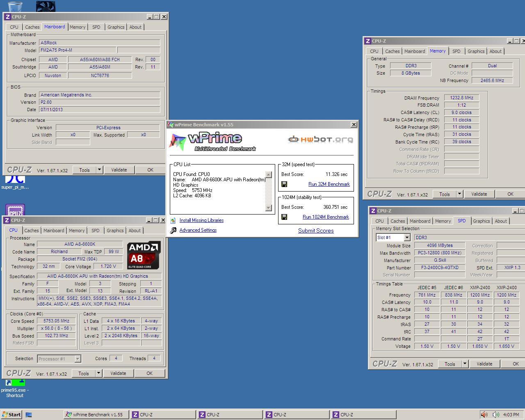Click the hwbot.org logo in wPrime
The width and height of the screenshot is (525, 420).
(x=320, y=139)
